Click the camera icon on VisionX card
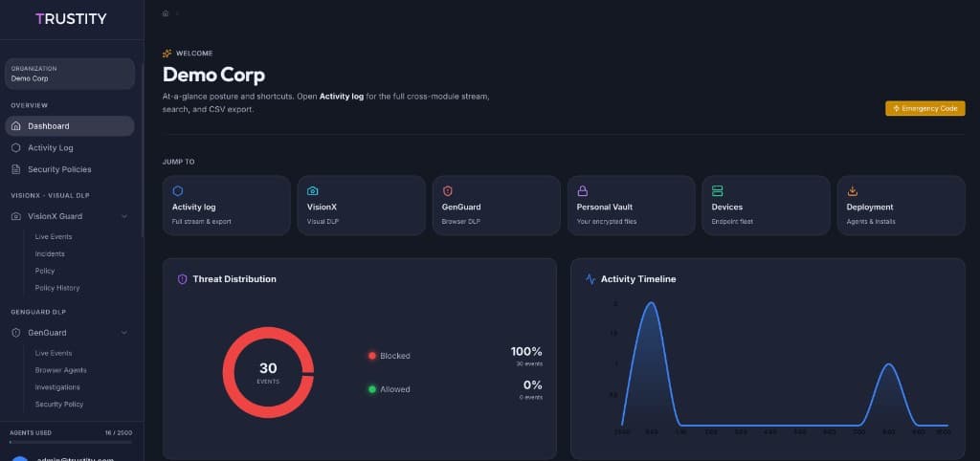The width and height of the screenshot is (980, 461). (x=313, y=191)
